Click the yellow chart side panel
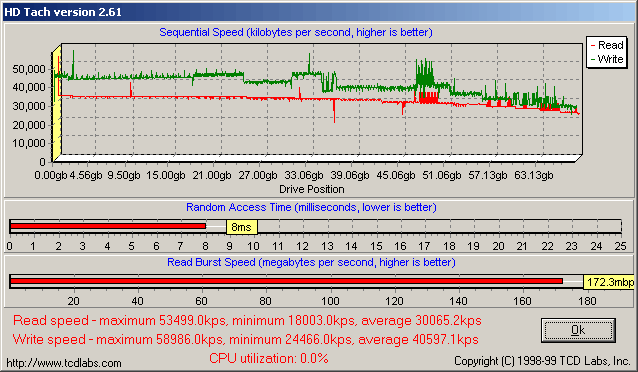638x372 pixels. [57, 103]
